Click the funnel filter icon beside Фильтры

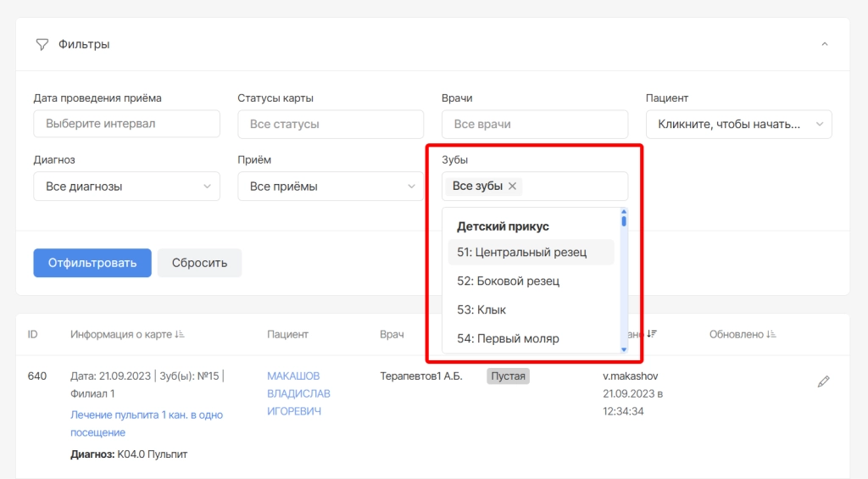(42, 44)
